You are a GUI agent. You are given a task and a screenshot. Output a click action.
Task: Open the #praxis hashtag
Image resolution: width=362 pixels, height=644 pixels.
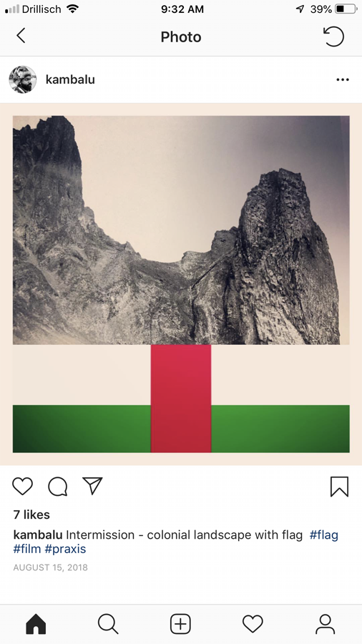(65, 549)
